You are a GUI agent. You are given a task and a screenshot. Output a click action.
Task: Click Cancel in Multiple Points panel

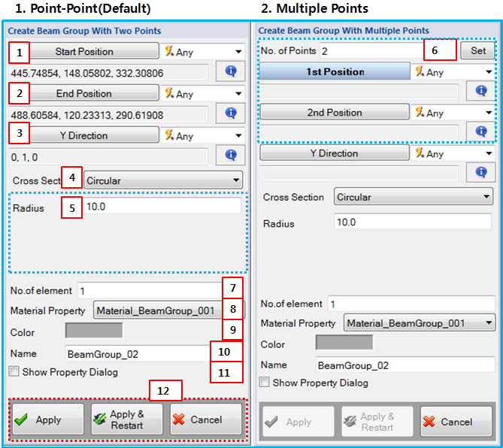click(456, 422)
